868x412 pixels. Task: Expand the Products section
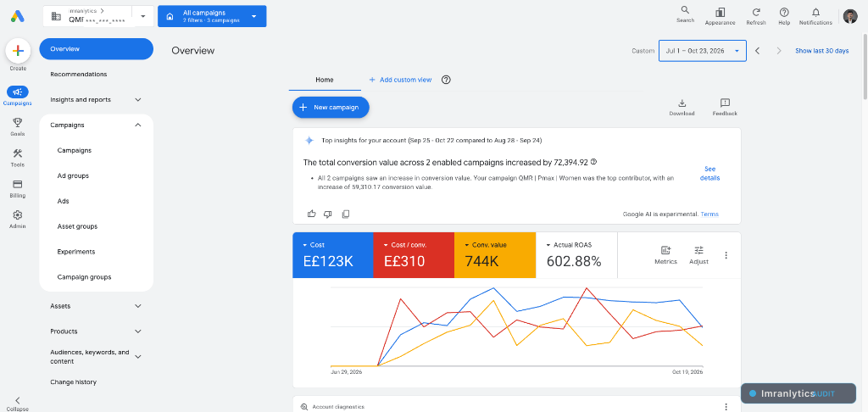click(x=138, y=331)
